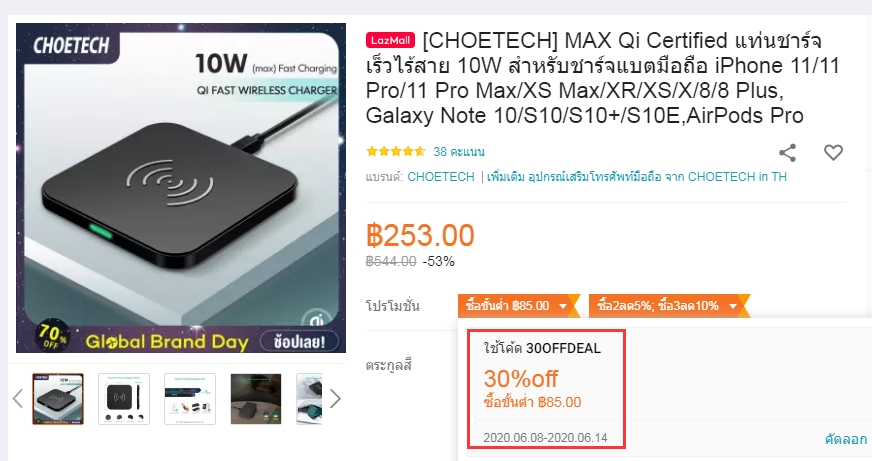The width and height of the screenshot is (872, 461).
Task: Open the 38 คะแนน ratings link
Action: tap(459, 151)
